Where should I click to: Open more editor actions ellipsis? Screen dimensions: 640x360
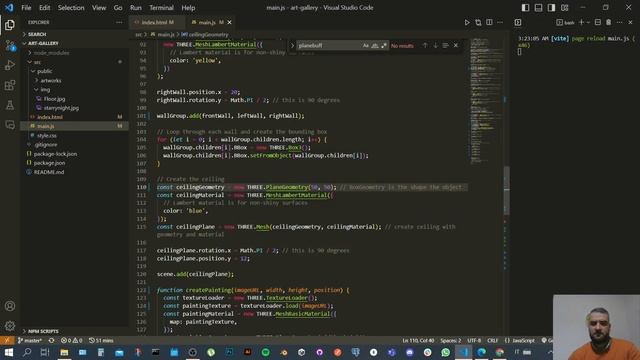[x=500, y=22]
